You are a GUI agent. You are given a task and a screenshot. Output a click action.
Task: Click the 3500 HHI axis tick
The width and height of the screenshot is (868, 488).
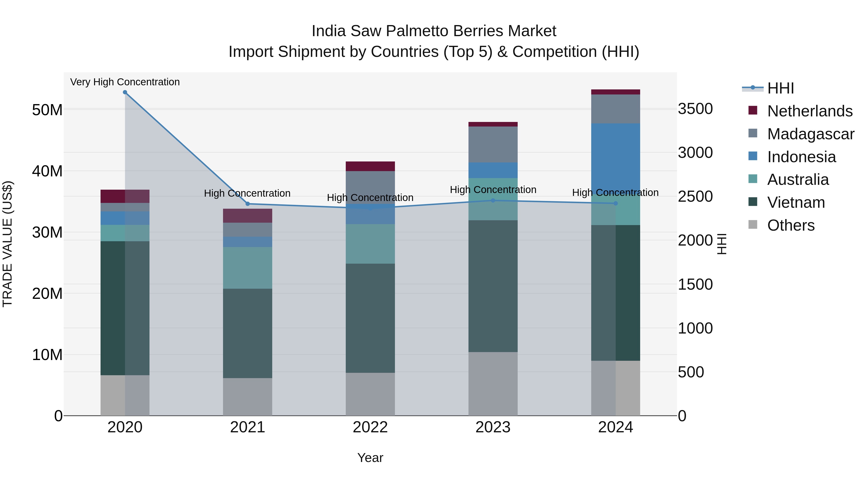[x=695, y=109]
